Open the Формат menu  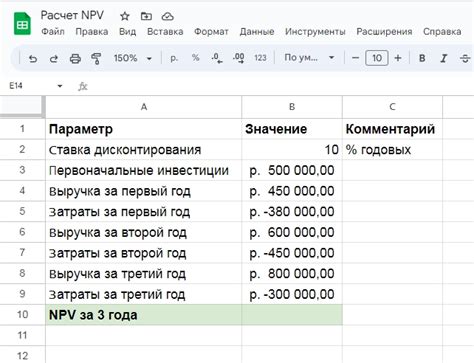211,32
